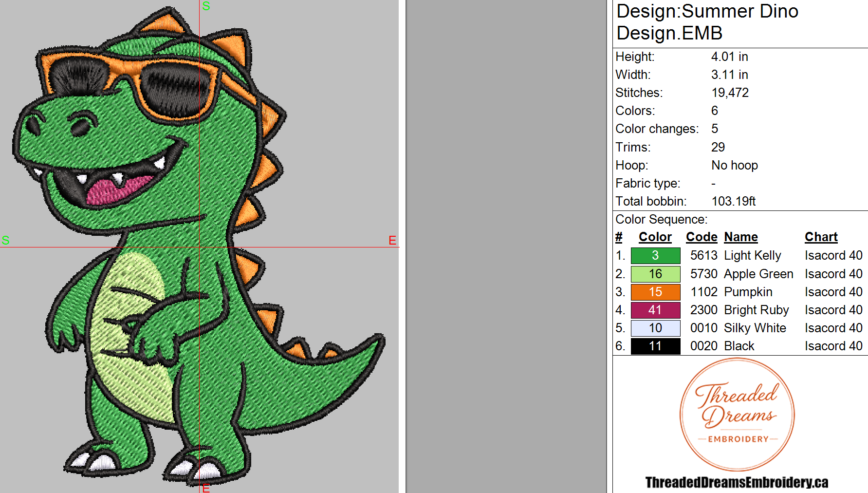Click the Apple Green swatch numbered 16
This screenshot has height=493, width=868.
(655, 274)
